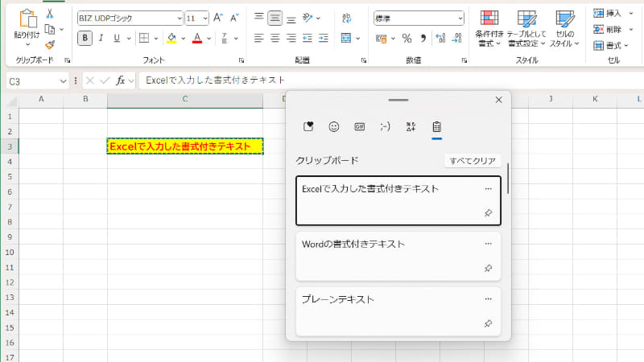Open Conditional Formatting (条件付き書式)
This screenshot has height=362, width=644.
click(x=489, y=28)
